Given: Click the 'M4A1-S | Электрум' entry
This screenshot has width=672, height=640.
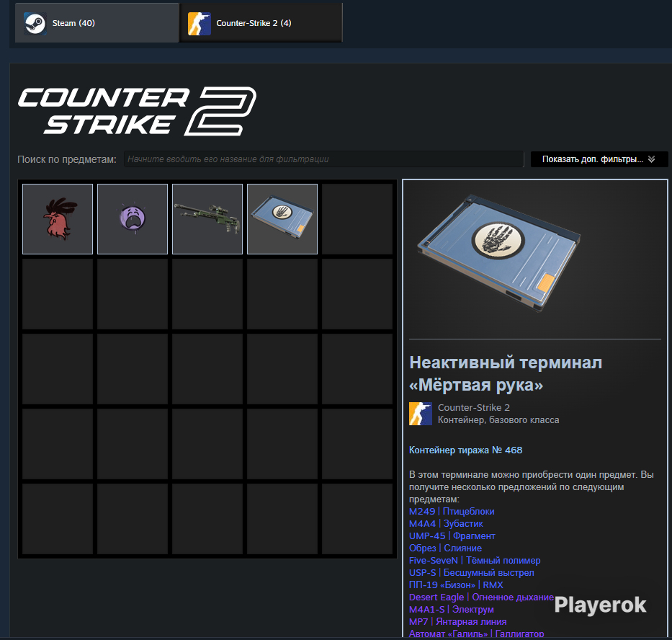Looking at the screenshot, I should click(452, 610).
